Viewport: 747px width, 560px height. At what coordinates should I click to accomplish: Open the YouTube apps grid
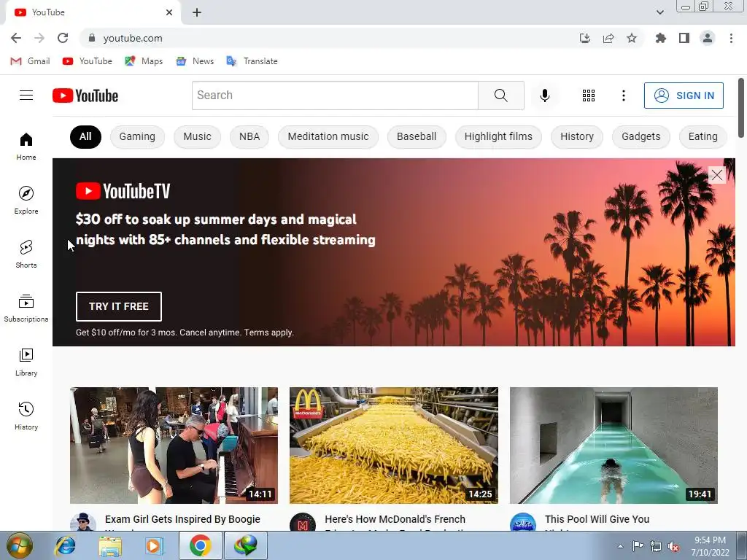[589, 96]
